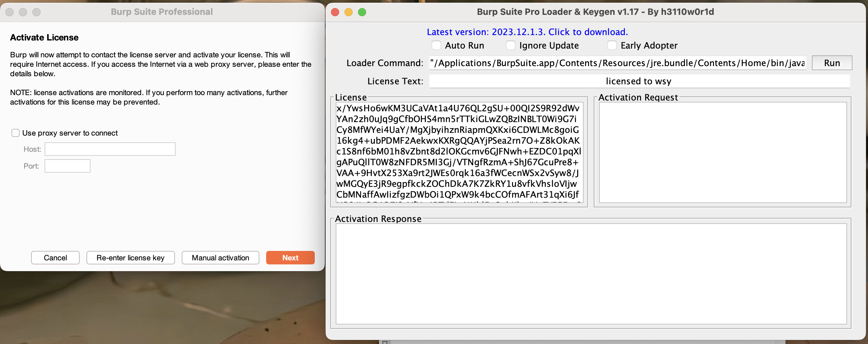Viewport: 868px width, 344px height.
Task: Zoom the Loader & Keygen window
Action: click(x=362, y=12)
